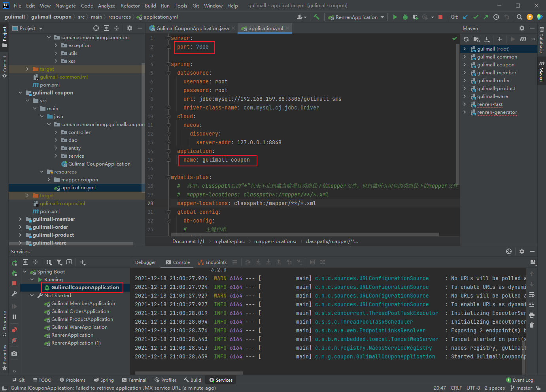The image size is (546, 392).
Task: Toggle Maven tool window side tab
Action: (x=542, y=71)
